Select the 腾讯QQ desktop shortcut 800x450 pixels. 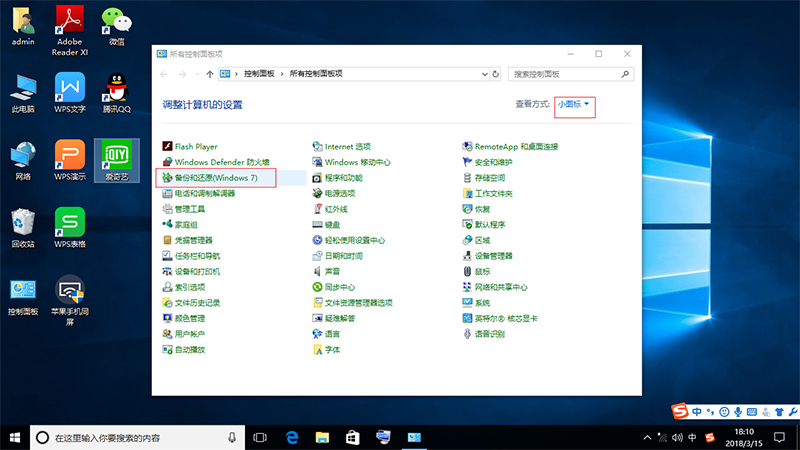tap(117, 93)
